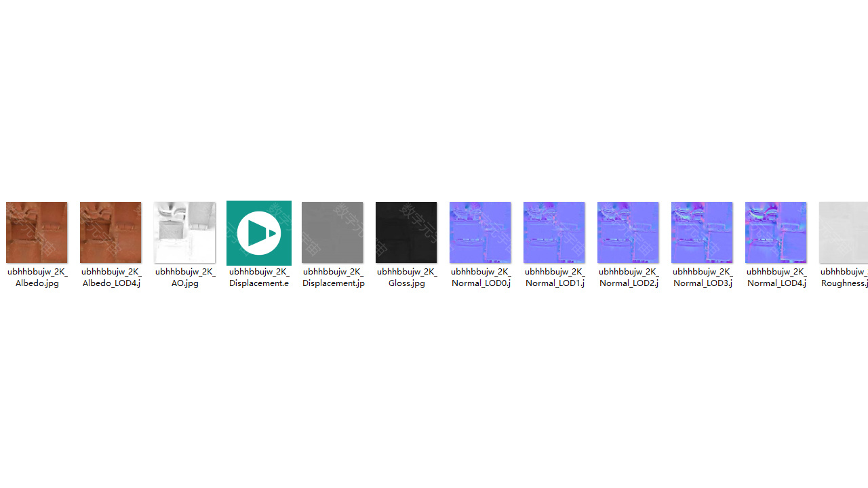868x488 pixels.
Task: Click the Normal_LOD0 file name text
Action: (x=481, y=277)
